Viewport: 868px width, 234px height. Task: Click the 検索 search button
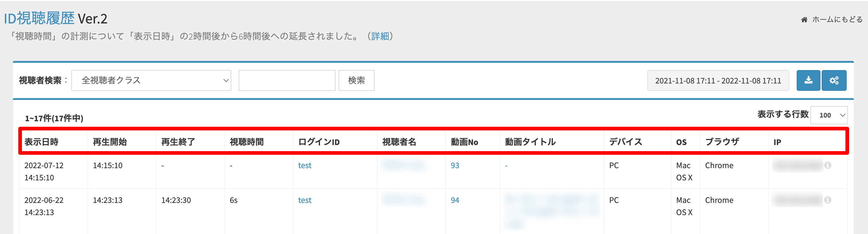[356, 80]
